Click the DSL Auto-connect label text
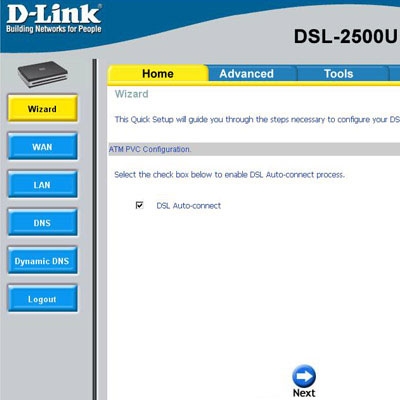This screenshot has height=400, width=400. click(x=189, y=206)
